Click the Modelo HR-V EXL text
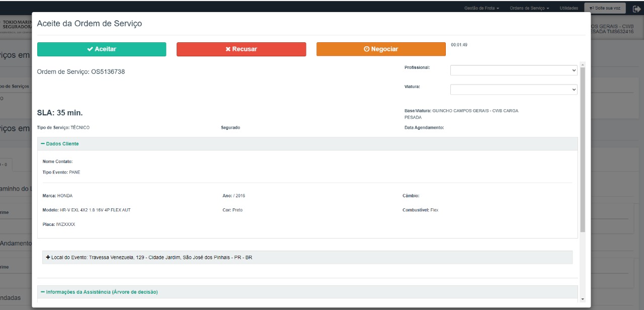This screenshot has height=310, width=644. pos(87,210)
